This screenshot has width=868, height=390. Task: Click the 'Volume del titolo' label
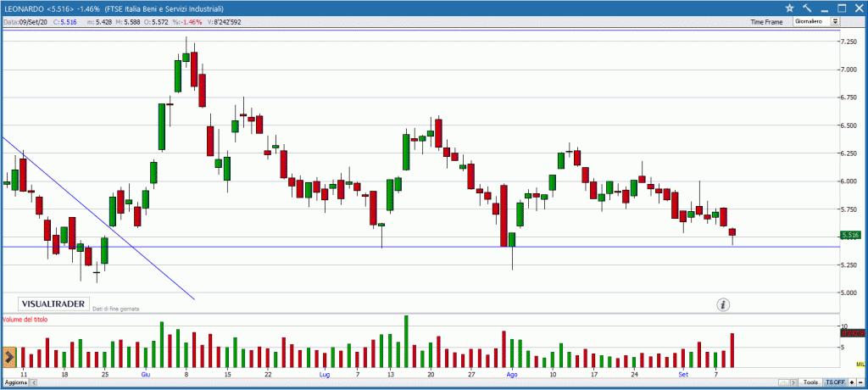[25, 320]
